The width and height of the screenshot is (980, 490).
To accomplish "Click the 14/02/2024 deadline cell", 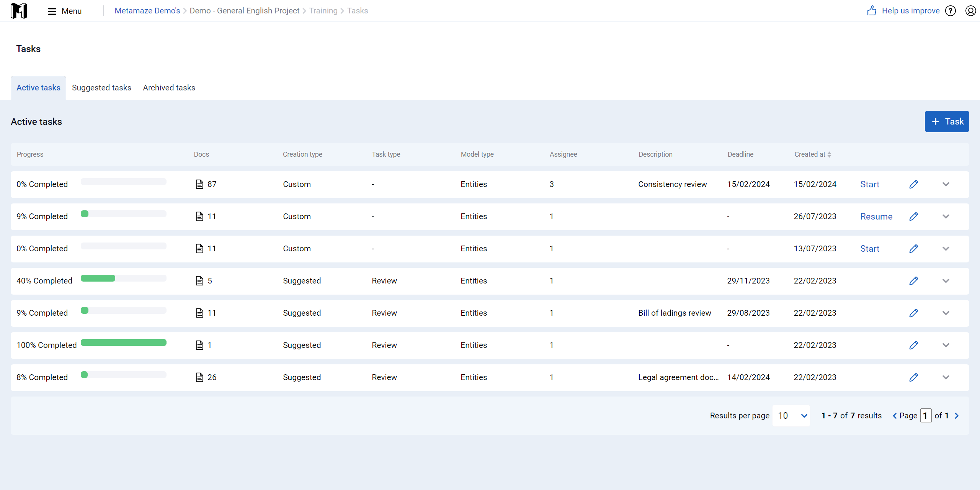I will pos(748,377).
